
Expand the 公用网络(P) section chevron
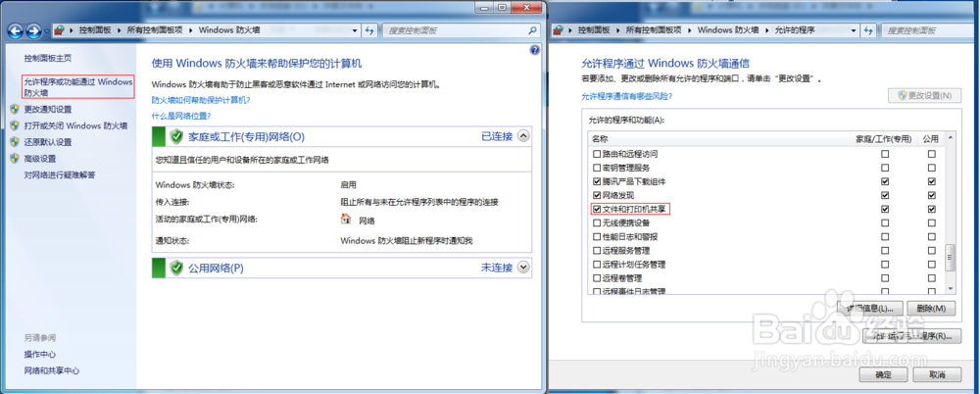(523, 267)
